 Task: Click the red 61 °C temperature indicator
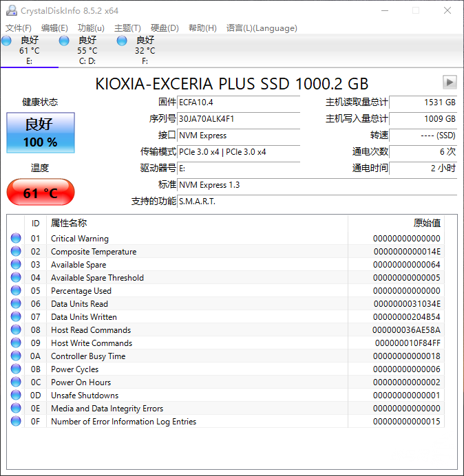41,192
